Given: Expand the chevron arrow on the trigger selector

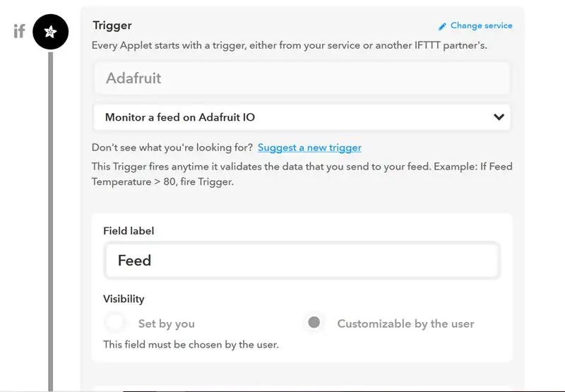Looking at the screenshot, I should (x=499, y=117).
